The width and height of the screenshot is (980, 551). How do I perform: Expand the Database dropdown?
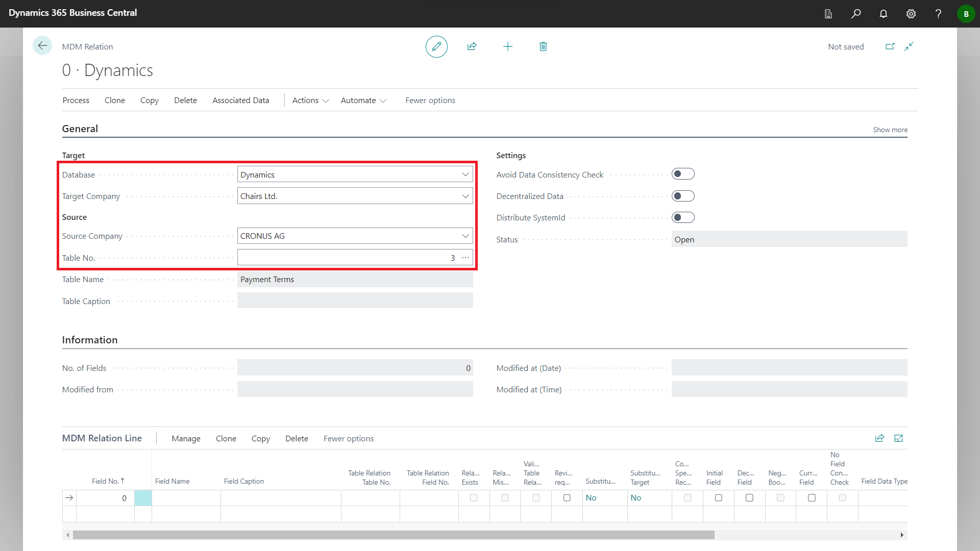[465, 174]
